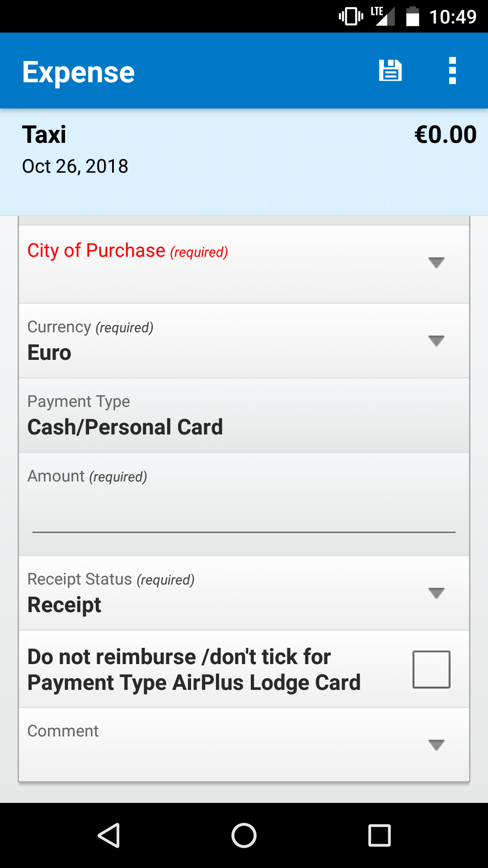
Task: Tap the LTE signal indicator
Action: pyautogui.click(x=382, y=17)
